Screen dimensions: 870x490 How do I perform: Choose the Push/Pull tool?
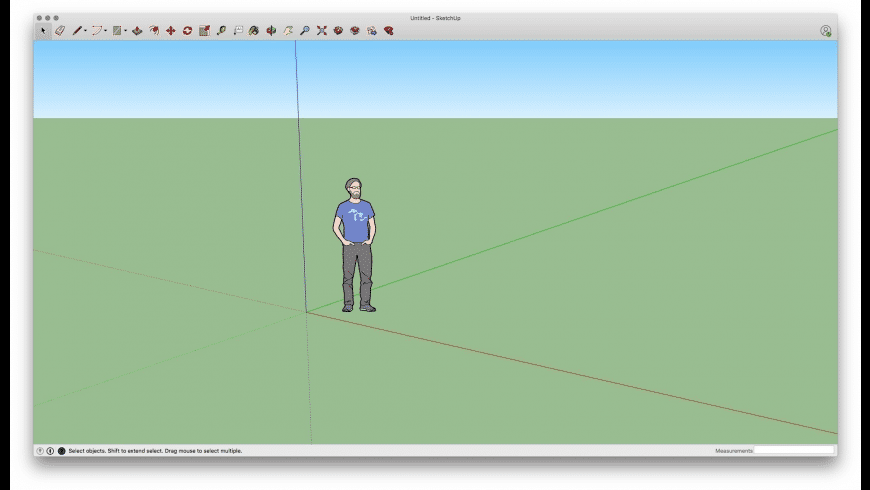(x=137, y=31)
